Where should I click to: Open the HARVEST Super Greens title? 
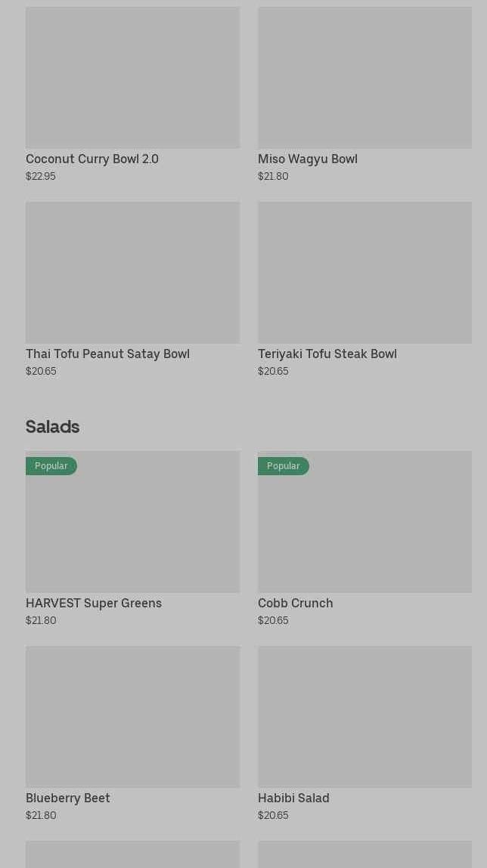94,603
